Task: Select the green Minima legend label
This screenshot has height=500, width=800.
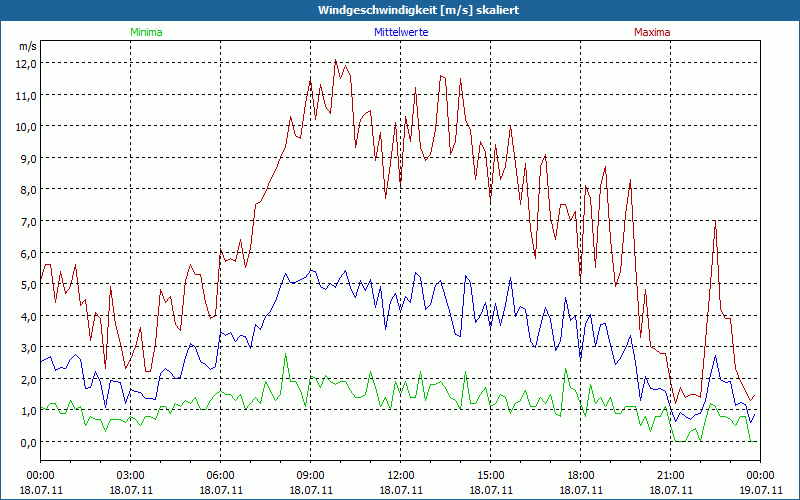Action: (x=145, y=32)
